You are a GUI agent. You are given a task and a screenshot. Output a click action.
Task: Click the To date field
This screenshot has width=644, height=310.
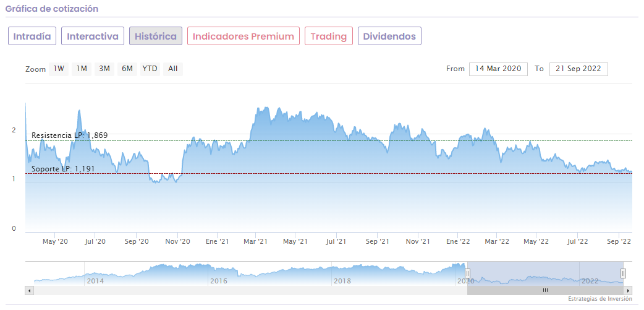tap(578, 69)
